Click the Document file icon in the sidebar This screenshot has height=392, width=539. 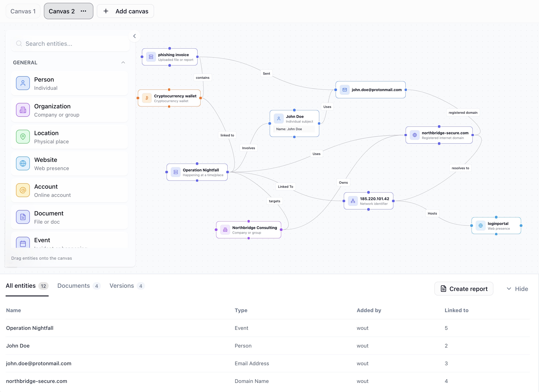23,217
